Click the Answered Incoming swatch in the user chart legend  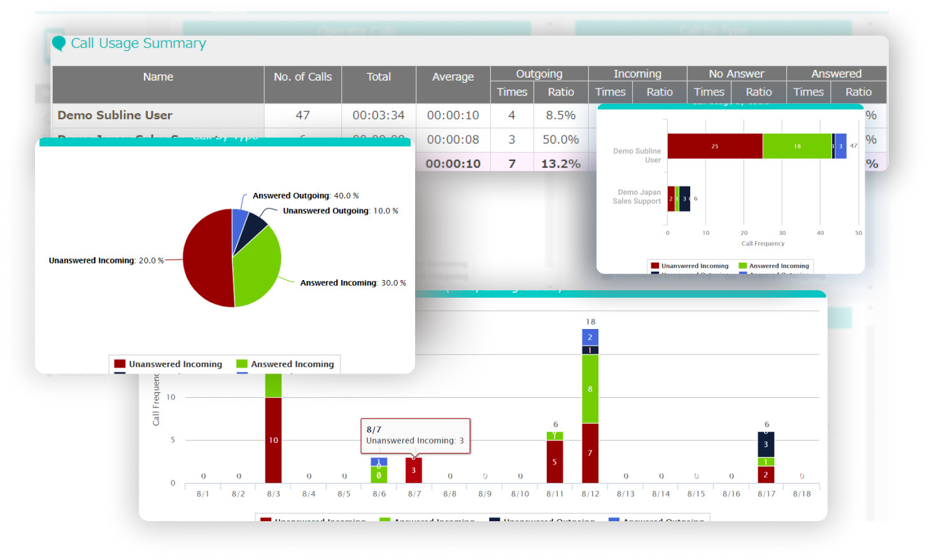[x=742, y=266]
